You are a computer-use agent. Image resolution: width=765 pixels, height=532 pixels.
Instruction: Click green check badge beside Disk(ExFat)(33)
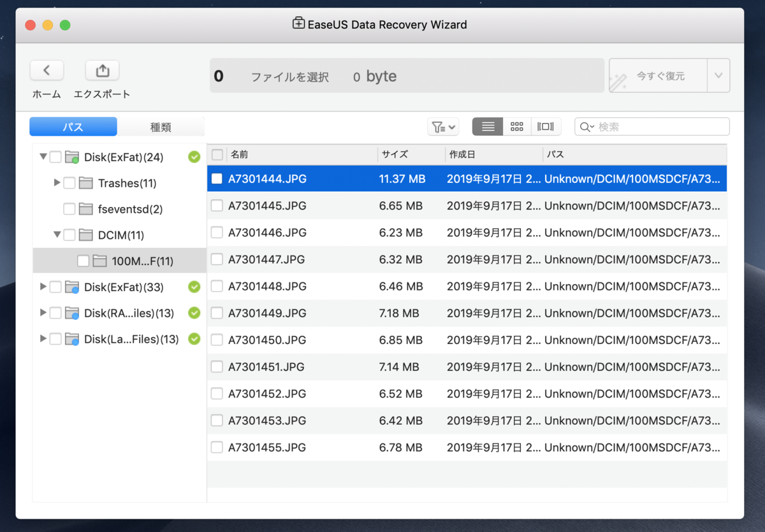[194, 287]
